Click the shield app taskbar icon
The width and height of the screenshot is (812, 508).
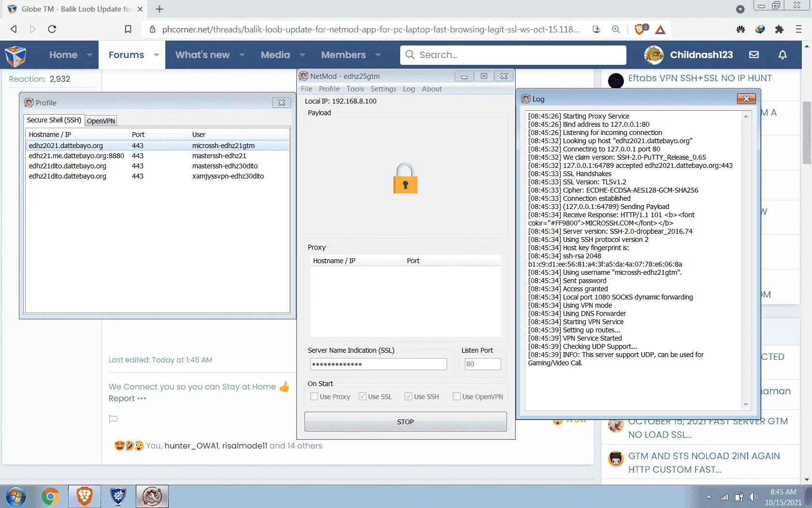pos(118,497)
